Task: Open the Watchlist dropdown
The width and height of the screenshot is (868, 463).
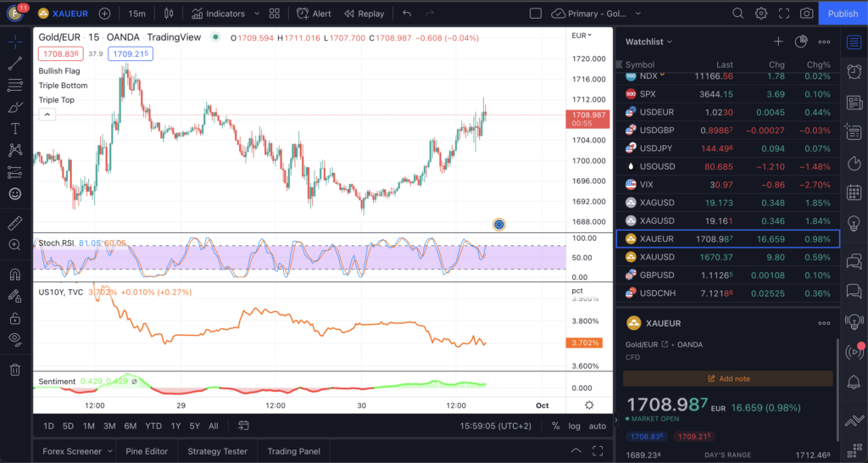Action: point(648,42)
